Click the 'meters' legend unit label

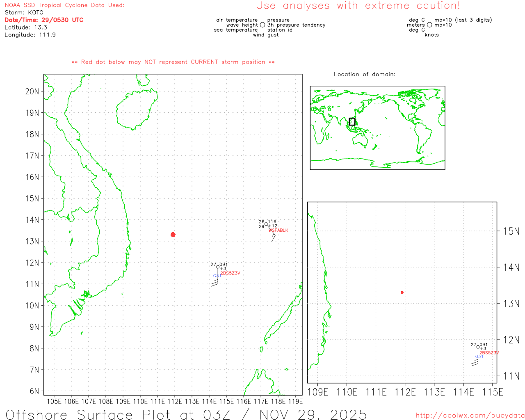click(x=416, y=25)
